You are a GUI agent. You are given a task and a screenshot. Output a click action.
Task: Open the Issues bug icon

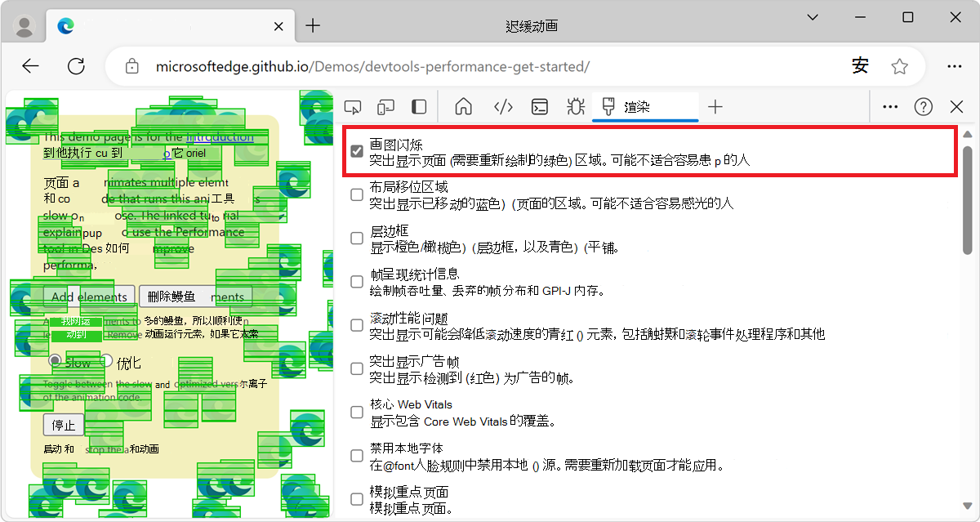point(575,106)
